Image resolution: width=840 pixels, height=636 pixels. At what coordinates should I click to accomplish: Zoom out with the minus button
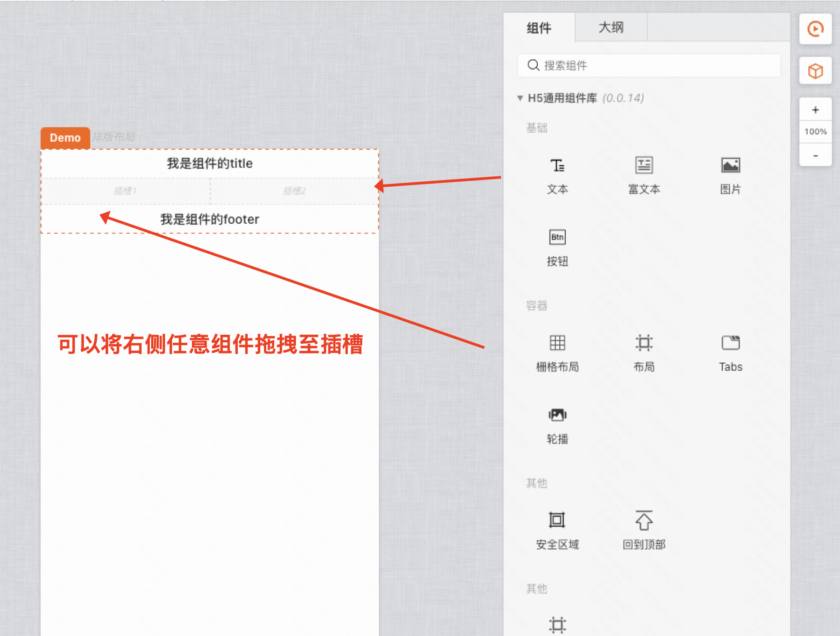coord(815,155)
